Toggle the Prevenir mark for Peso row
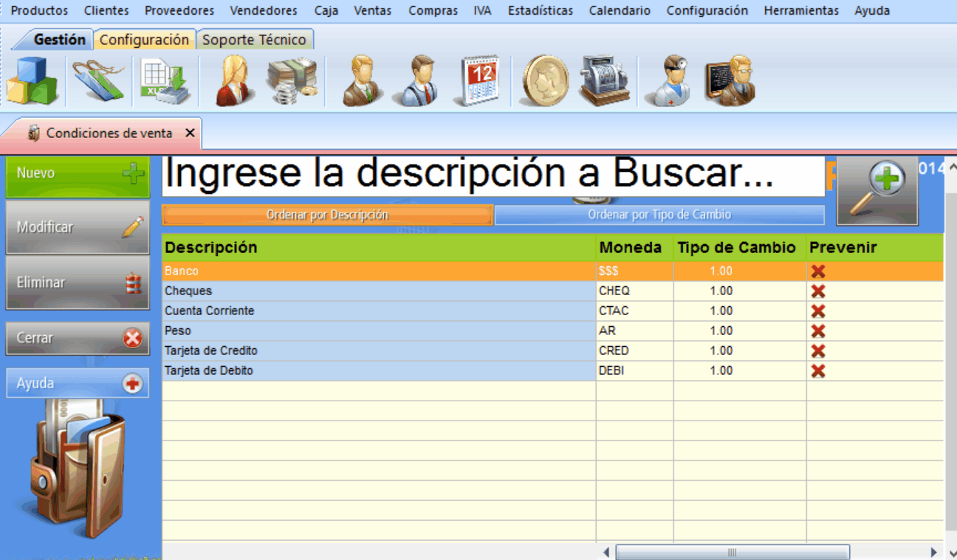This screenshot has height=560, width=957. pyautogui.click(x=817, y=331)
